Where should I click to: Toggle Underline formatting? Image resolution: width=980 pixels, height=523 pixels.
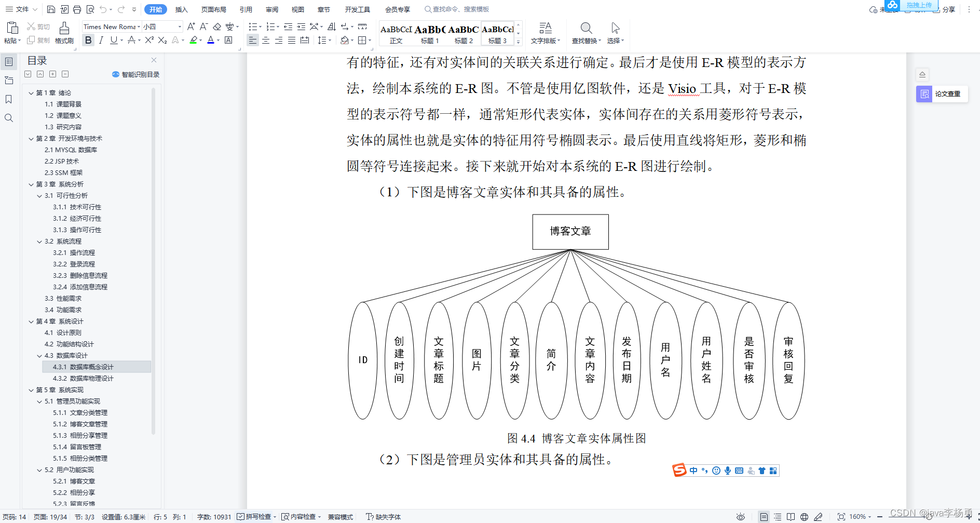114,40
